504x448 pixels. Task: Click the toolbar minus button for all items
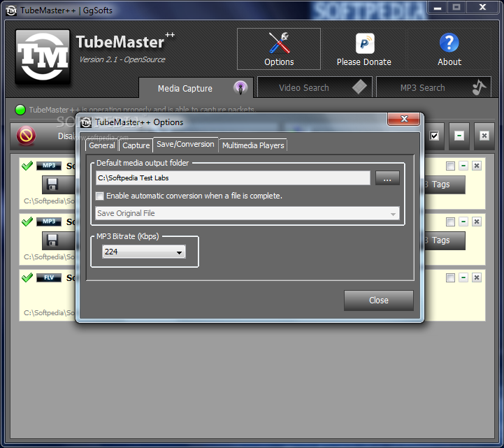[459, 136]
